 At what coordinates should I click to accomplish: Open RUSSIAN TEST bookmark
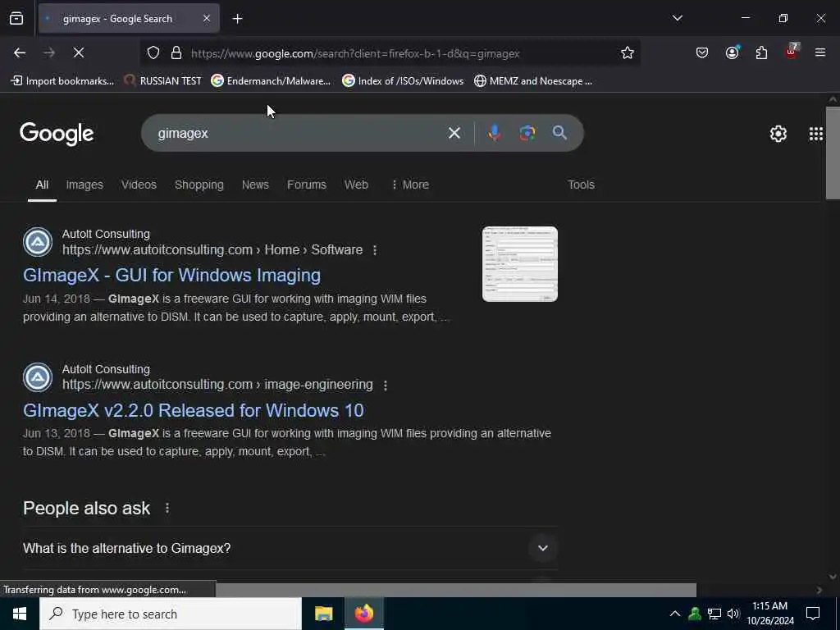click(163, 81)
